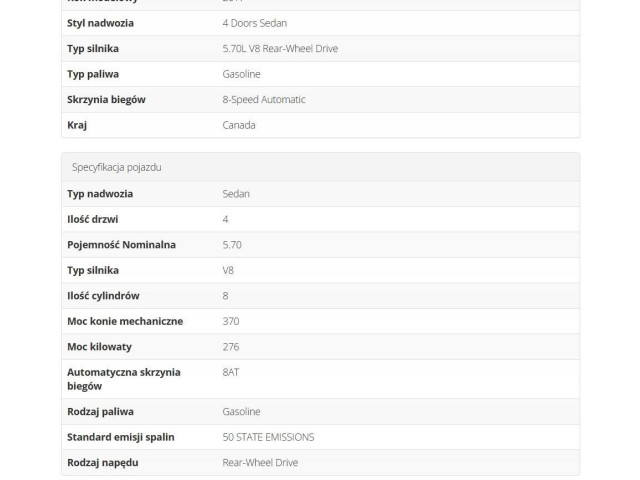Screen dimensions: 640x480
Task: Select the "4 Doors Sedan" value
Action: pos(254,23)
